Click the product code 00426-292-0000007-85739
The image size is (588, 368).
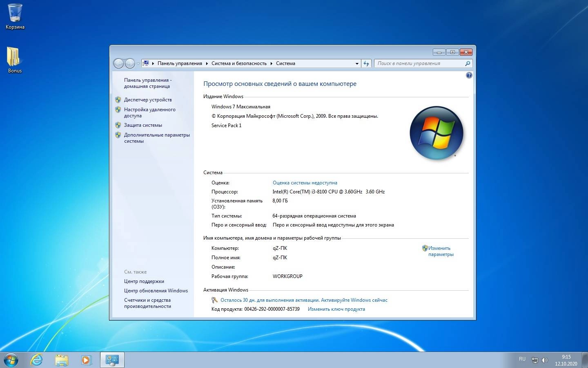pos(272,309)
